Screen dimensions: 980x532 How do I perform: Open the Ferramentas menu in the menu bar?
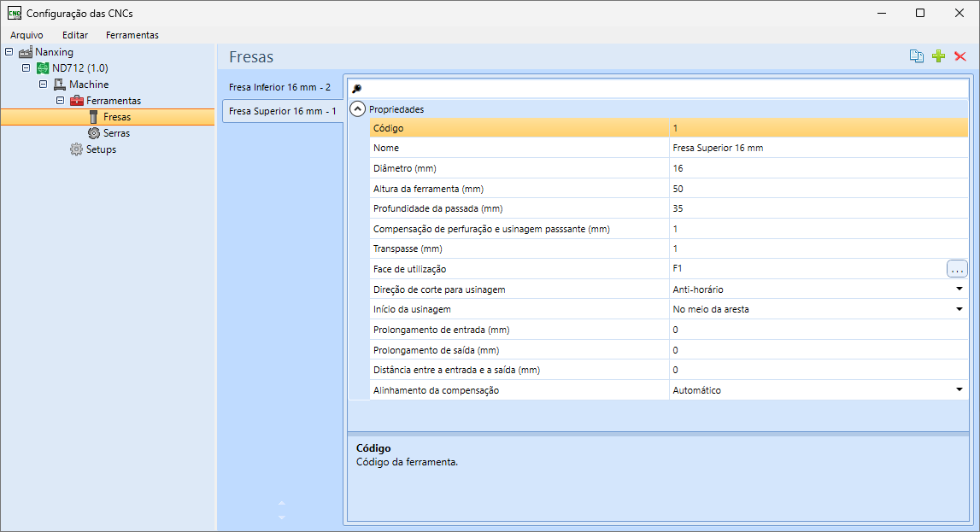(132, 35)
